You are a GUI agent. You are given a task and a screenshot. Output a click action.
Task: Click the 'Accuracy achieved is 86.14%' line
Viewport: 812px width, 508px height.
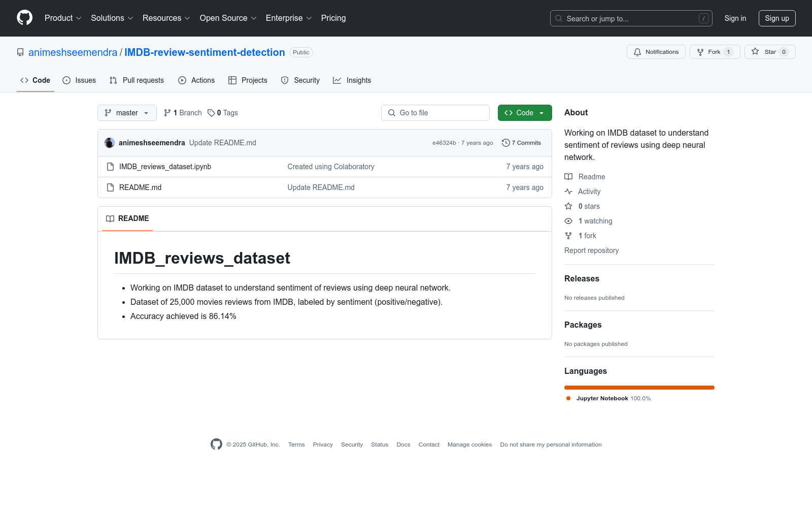[x=183, y=316]
